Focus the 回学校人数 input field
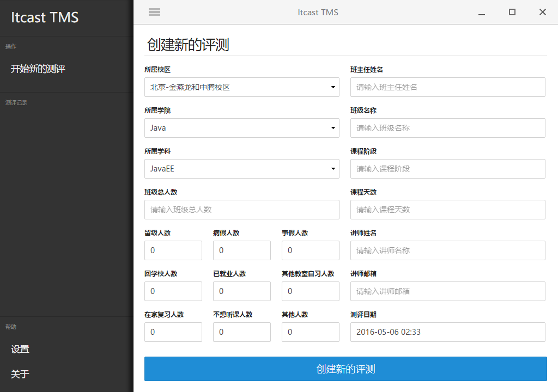Screen dimensions: 558x392 [x=173, y=291]
